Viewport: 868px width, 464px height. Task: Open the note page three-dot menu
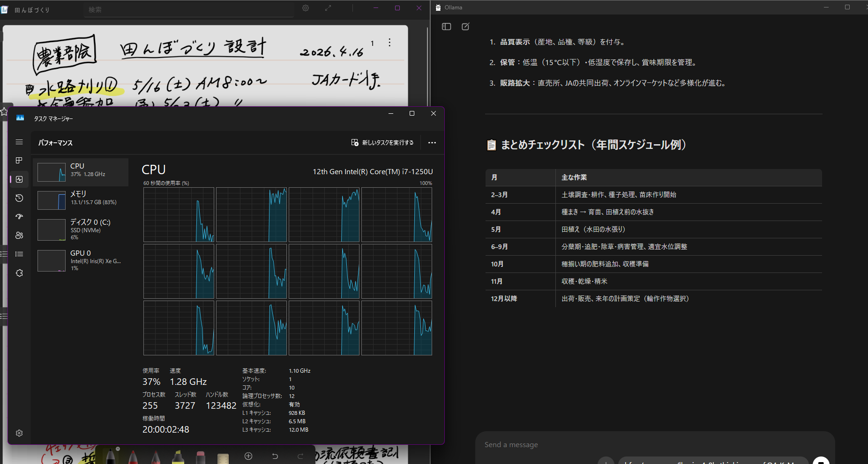coord(389,43)
